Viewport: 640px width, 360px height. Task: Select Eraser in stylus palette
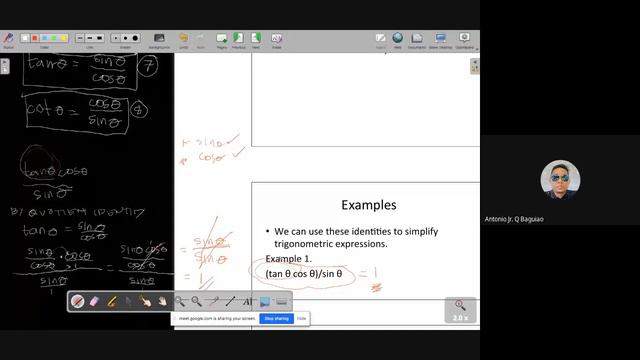point(94,301)
